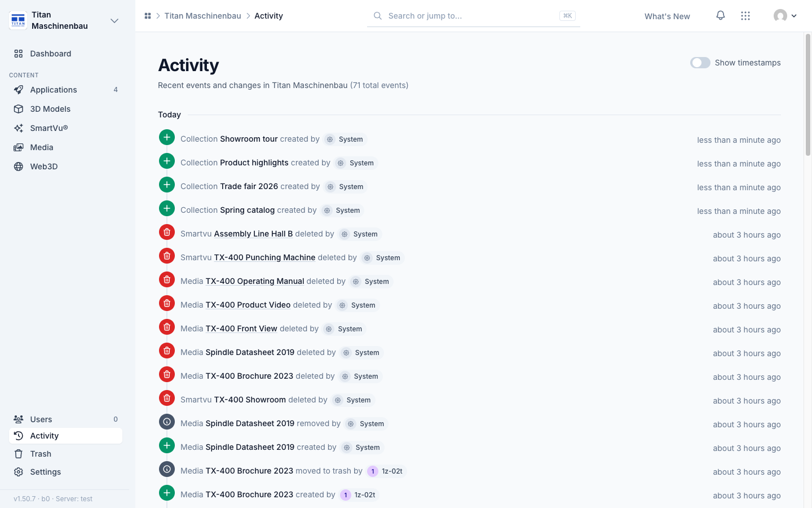The image size is (812, 508).
Task: Click red trash icon for TX-400 Showroom
Action: pyautogui.click(x=167, y=398)
